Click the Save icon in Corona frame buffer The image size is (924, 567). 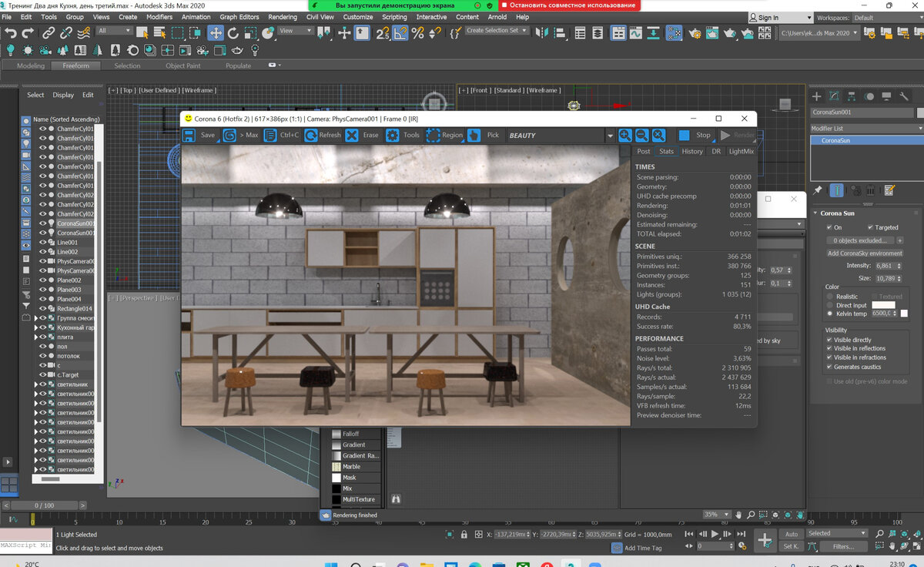pyautogui.click(x=189, y=135)
